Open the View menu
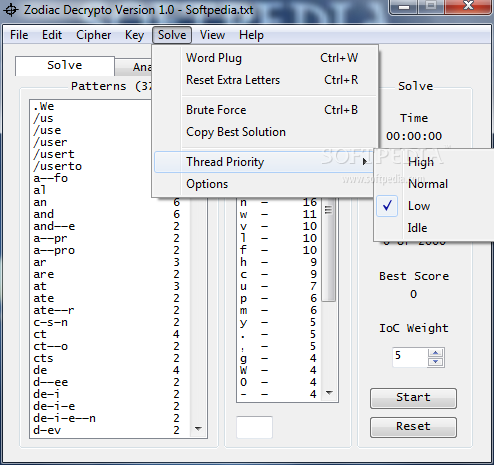 pyautogui.click(x=212, y=35)
